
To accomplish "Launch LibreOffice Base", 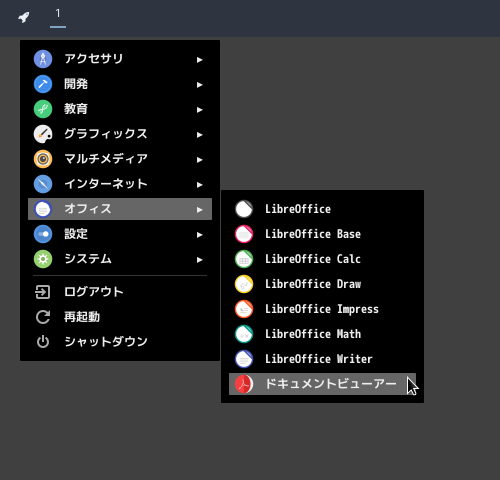I will 322,234.
